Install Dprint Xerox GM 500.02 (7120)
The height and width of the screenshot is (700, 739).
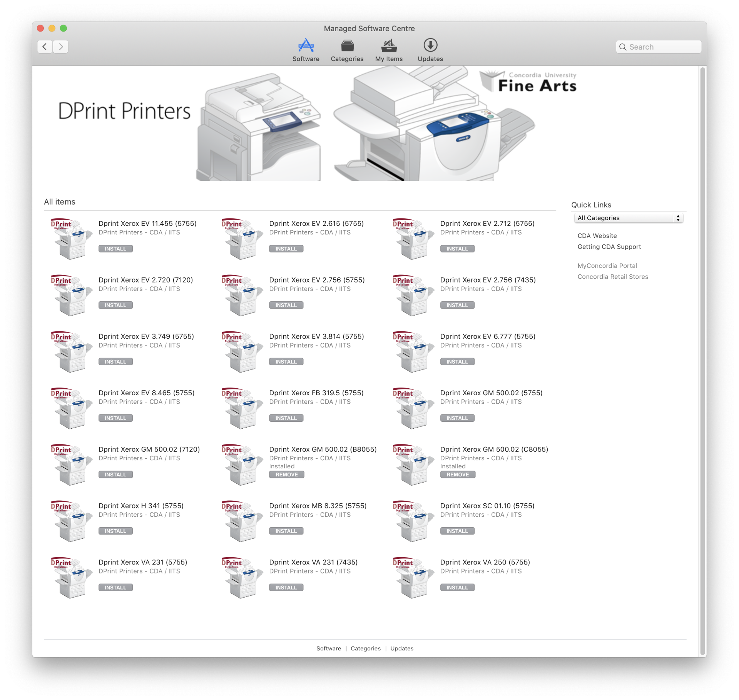(115, 475)
